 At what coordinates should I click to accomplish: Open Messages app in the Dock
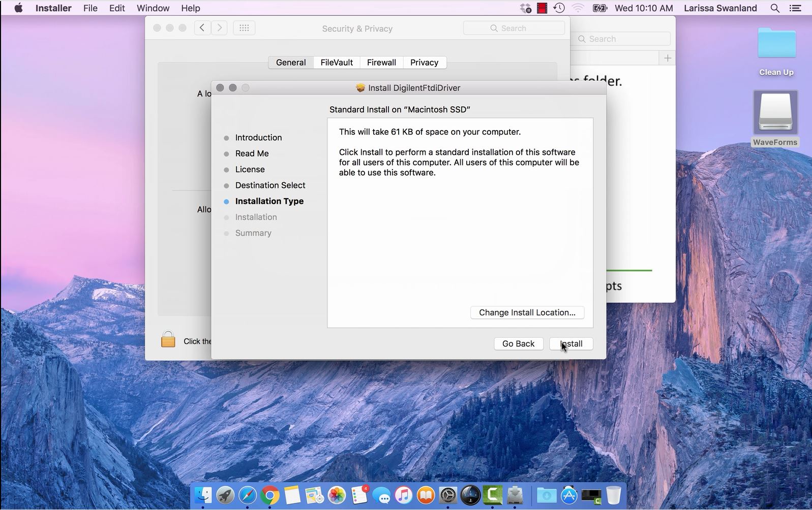381,495
